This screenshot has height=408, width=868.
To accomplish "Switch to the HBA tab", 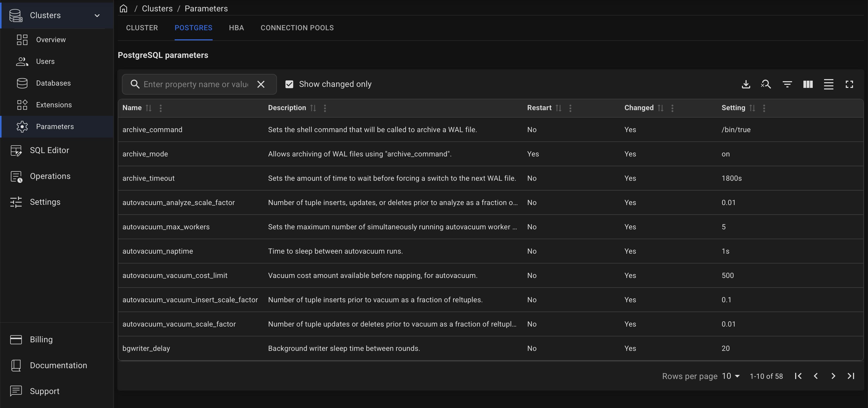I will 236,28.
